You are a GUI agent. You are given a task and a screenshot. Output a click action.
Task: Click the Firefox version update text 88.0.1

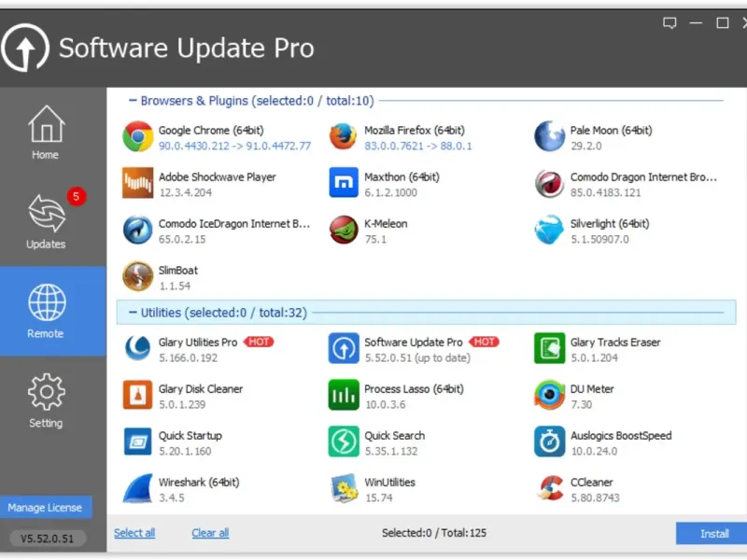(456, 146)
